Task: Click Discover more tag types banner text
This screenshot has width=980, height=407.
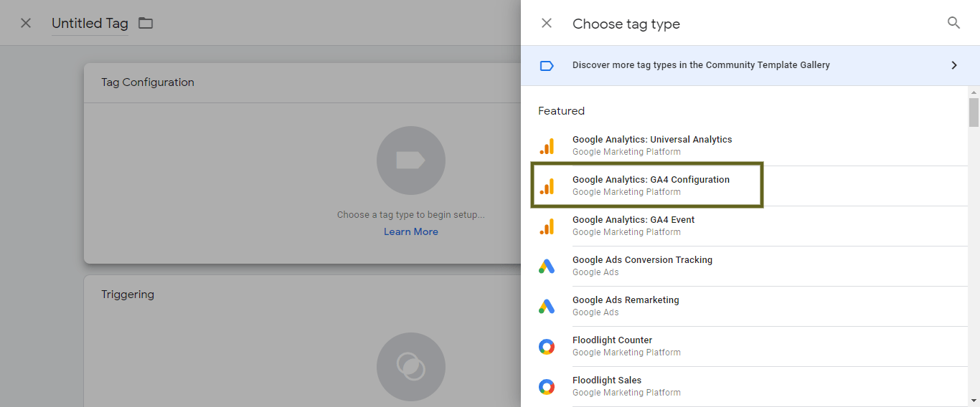Action: tap(701, 65)
